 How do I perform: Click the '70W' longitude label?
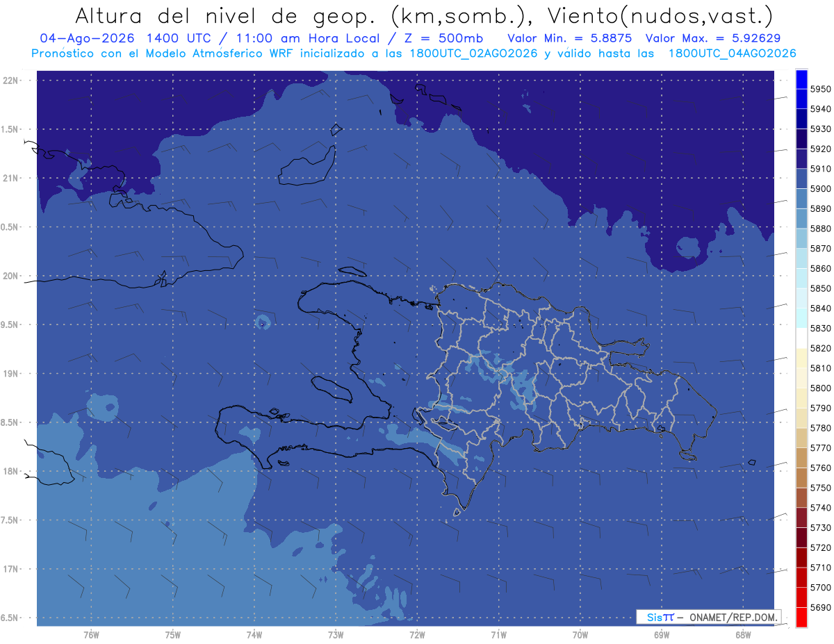pyautogui.click(x=580, y=635)
